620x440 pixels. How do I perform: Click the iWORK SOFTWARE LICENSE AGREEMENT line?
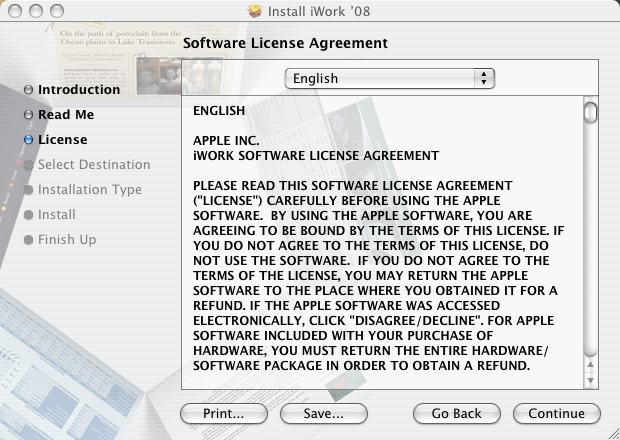(x=316, y=155)
